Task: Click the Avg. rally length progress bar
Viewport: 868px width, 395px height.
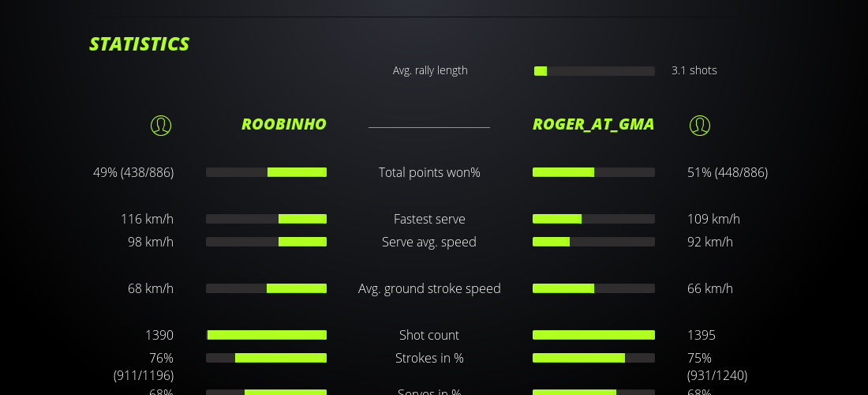Action: coord(594,71)
